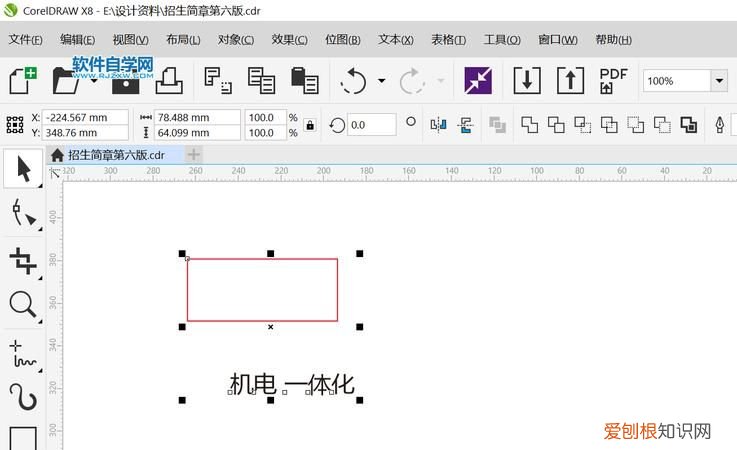The image size is (737, 450).
Task: Toggle the lock ratio padlock
Action: 310,125
